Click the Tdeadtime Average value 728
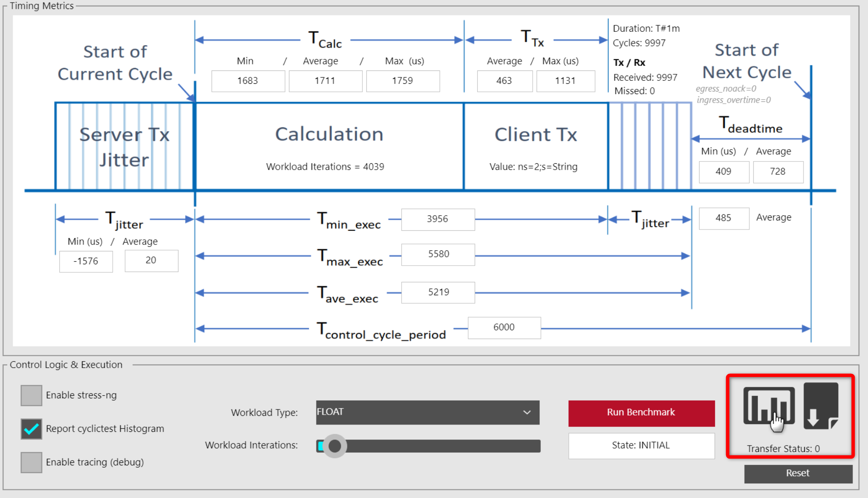 pyautogui.click(x=778, y=172)
